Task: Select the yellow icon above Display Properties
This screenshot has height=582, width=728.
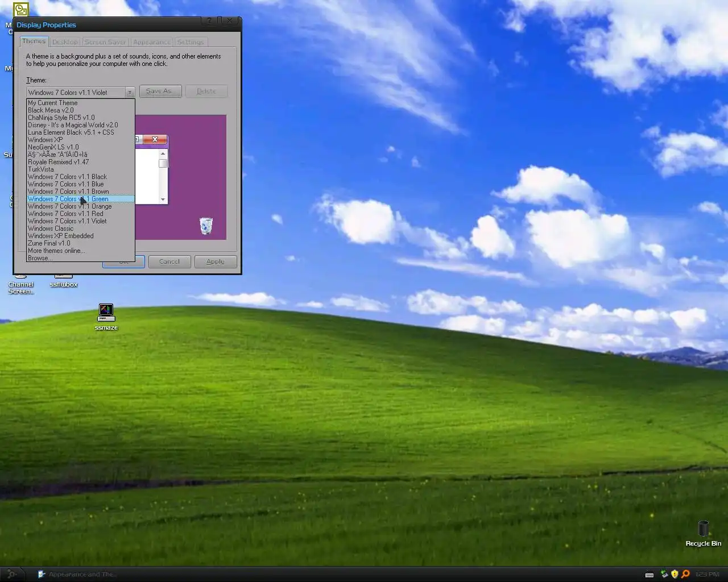Action: [x=20, y=10]
